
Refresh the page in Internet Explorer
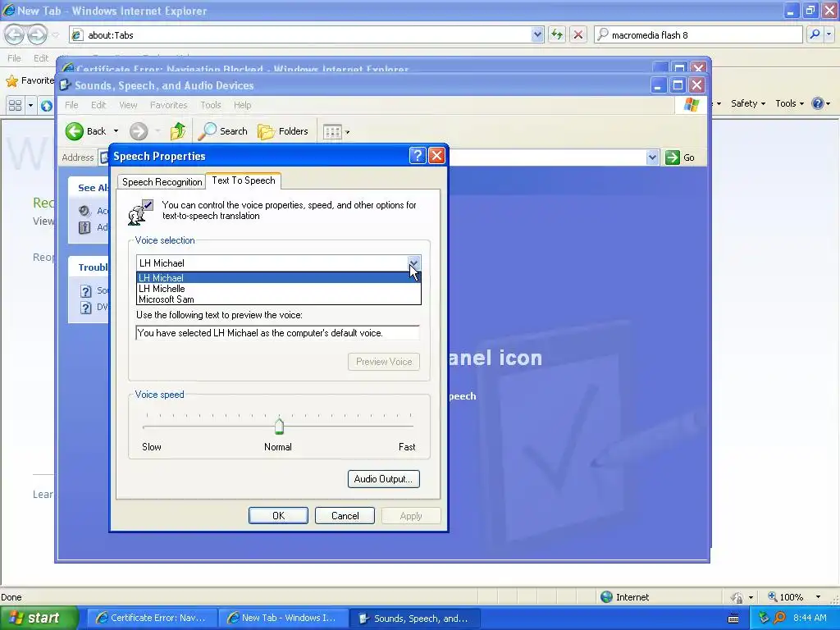click(x=557, y=34)
